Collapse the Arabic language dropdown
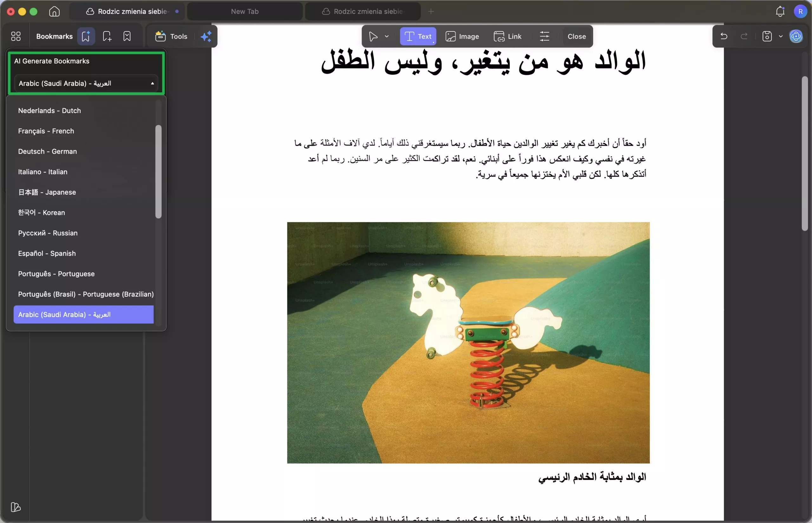This screenshot has height=523, width=812. coord(86,84)
